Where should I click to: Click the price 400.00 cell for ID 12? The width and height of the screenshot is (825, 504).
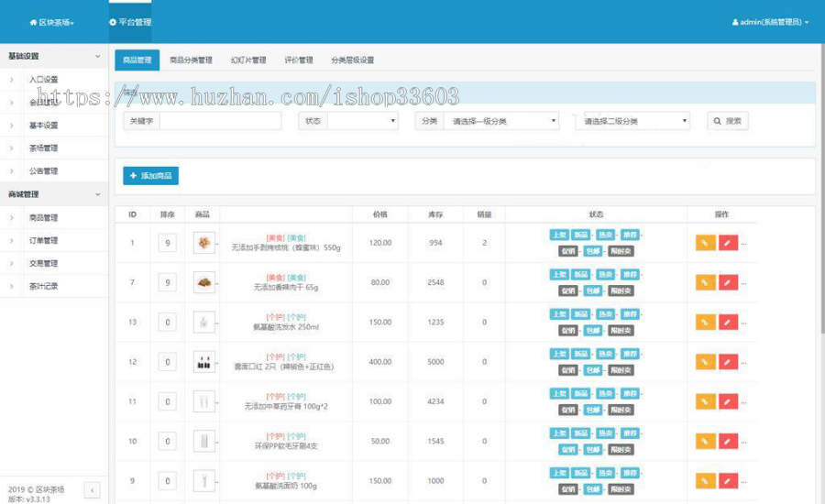[379, 362]
